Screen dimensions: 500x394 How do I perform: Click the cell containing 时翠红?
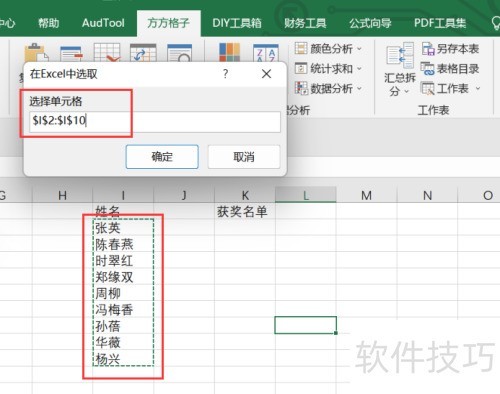pos(123,260)
